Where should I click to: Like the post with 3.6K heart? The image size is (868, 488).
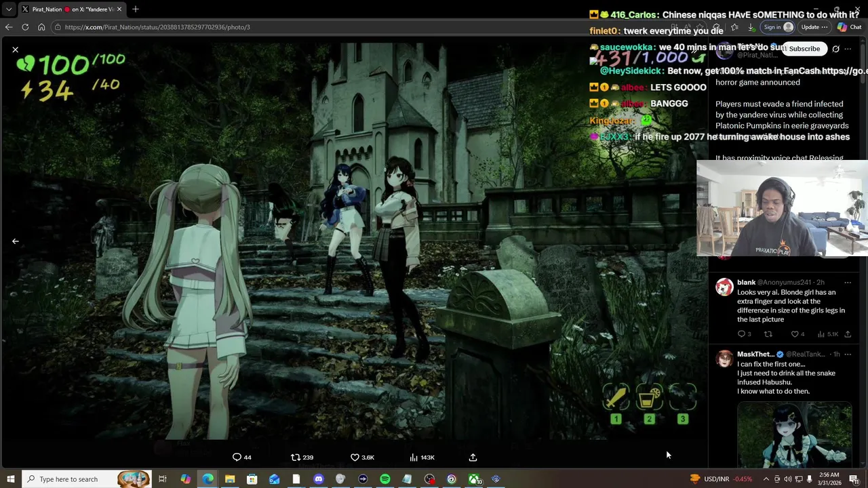click(x=362, y=457)
